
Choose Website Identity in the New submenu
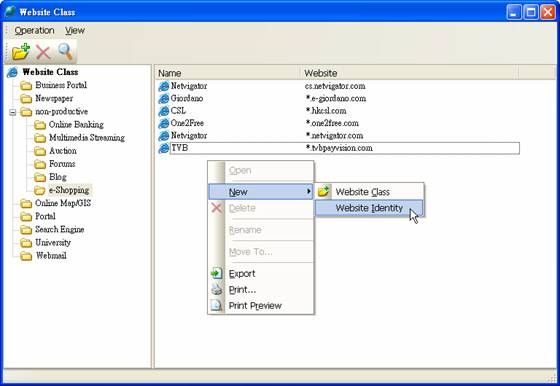pyautogui.click(x=369, y=208)
